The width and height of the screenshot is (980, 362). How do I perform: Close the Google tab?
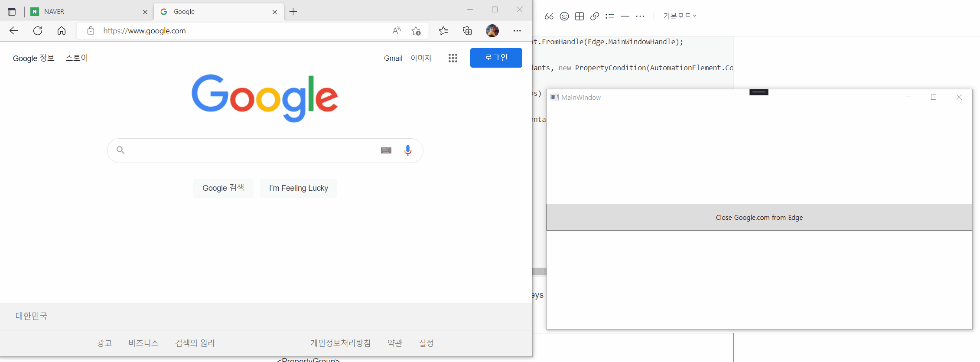coord(275,12)
